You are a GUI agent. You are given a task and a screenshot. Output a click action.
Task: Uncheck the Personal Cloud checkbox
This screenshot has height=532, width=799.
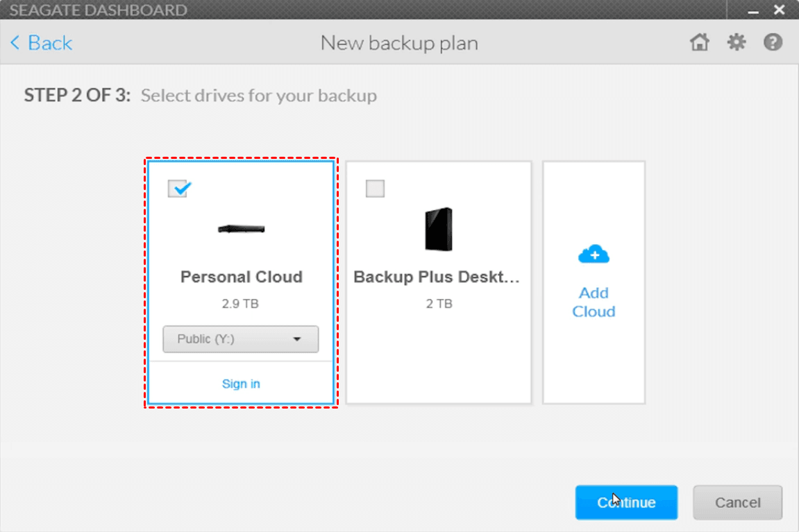coord(178,189)
